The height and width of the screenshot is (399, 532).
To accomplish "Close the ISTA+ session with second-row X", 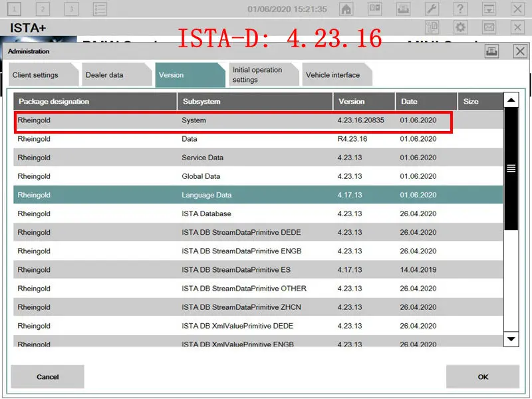I will tap(517, 27).
